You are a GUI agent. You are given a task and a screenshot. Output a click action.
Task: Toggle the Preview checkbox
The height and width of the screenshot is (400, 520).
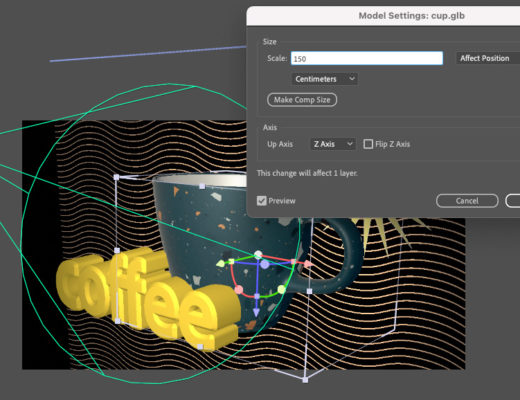[262, 201]
